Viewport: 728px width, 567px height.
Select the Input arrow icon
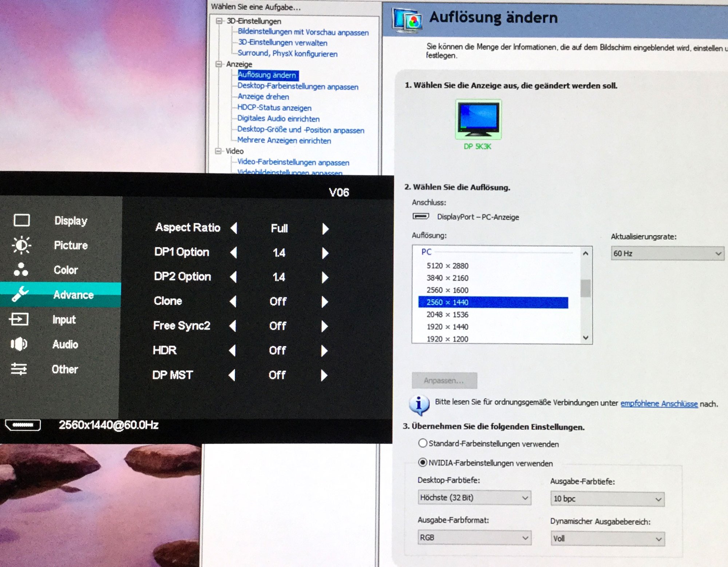click(19, 319)
